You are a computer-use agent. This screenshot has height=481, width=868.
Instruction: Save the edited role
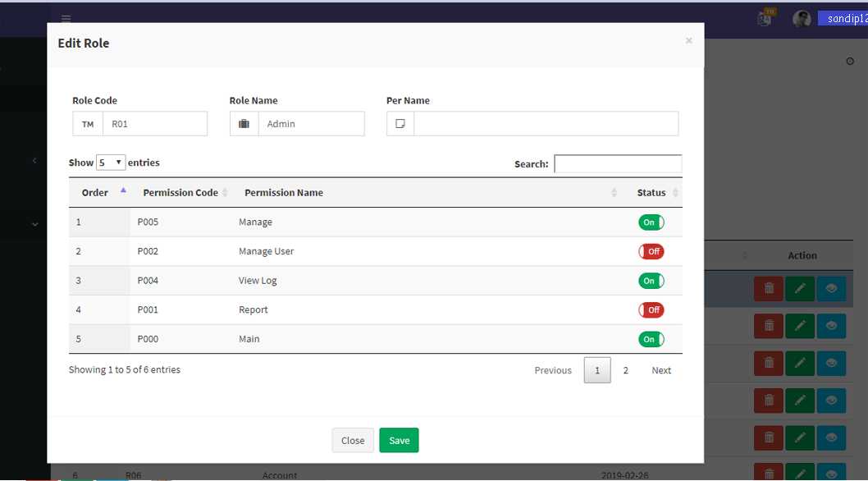tap(399, 440)
